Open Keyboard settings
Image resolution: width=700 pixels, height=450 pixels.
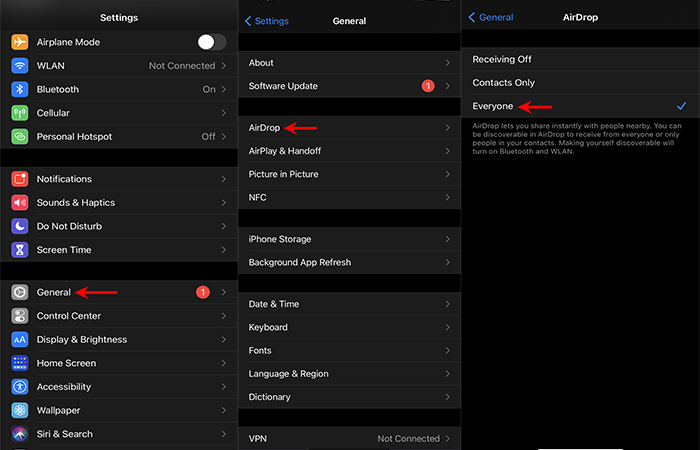(350, 327)
